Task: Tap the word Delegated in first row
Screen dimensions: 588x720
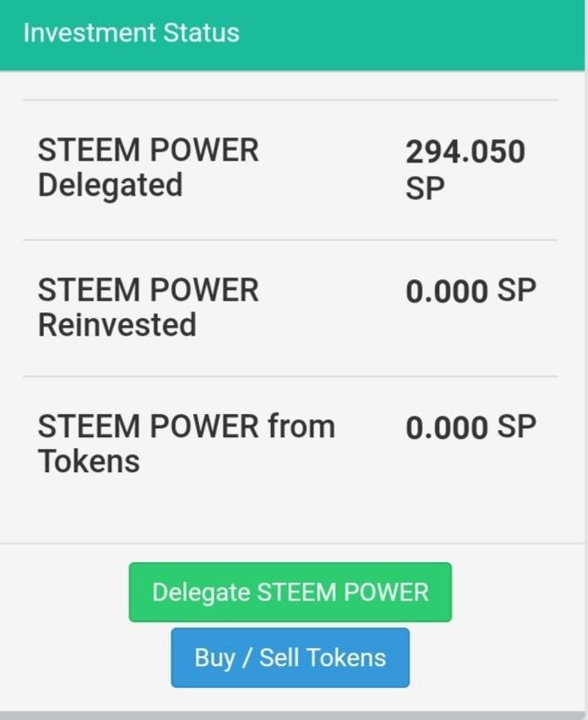Action: click(110, 186)
